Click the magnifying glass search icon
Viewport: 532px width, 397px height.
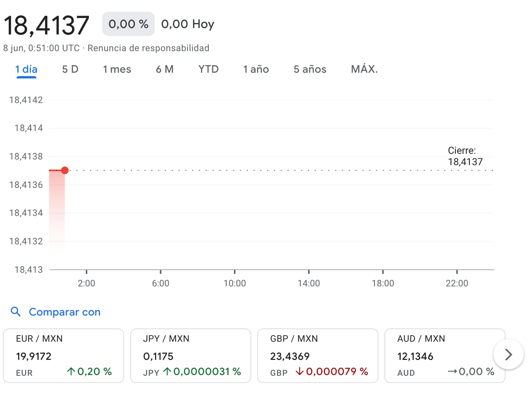16,312
